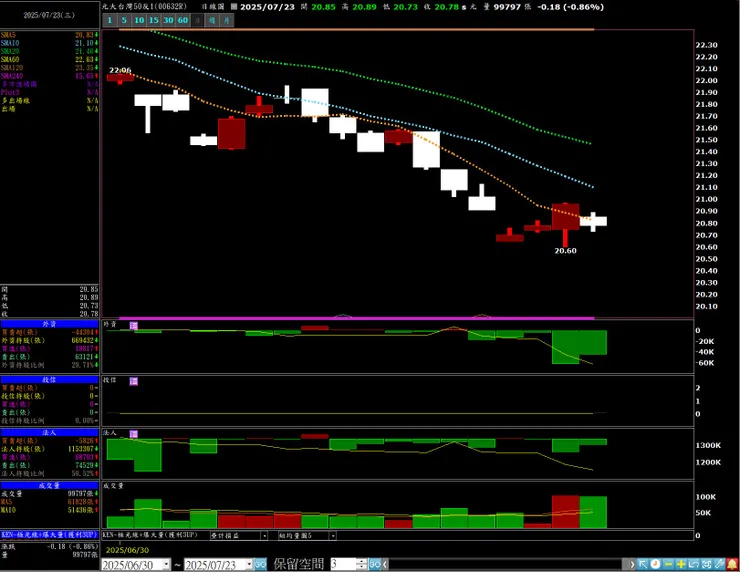Click the SMA5 indicator row
Viewport: 740px width, 572px height.
click(50, 35)
